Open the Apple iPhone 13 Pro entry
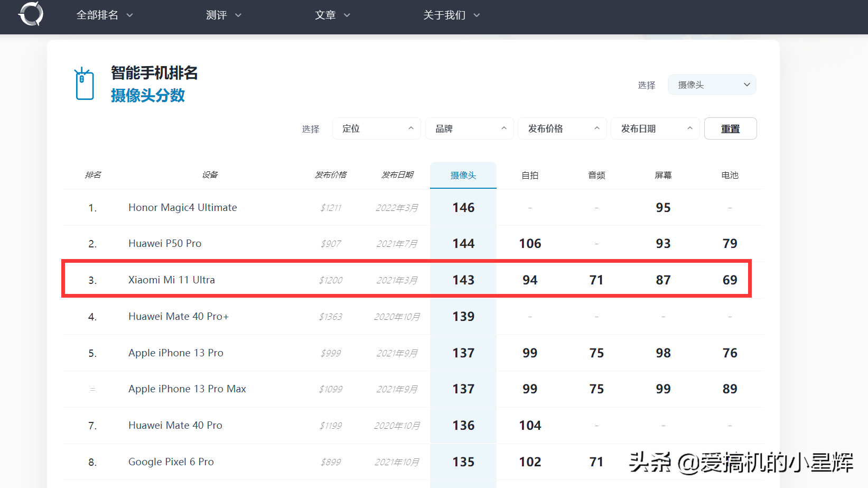Image resolution: width=868 pixels, height=488 pixels. tap(176, 353)
